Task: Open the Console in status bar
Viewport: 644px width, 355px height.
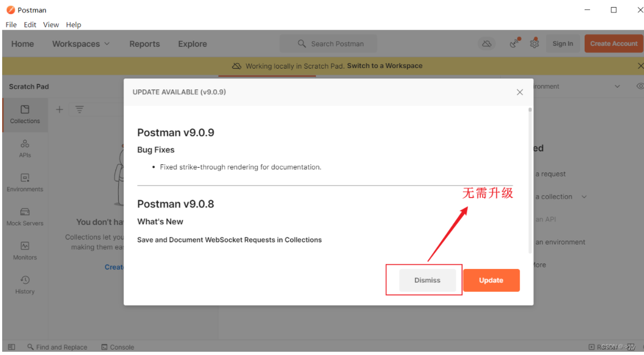Action: [118, 347]
